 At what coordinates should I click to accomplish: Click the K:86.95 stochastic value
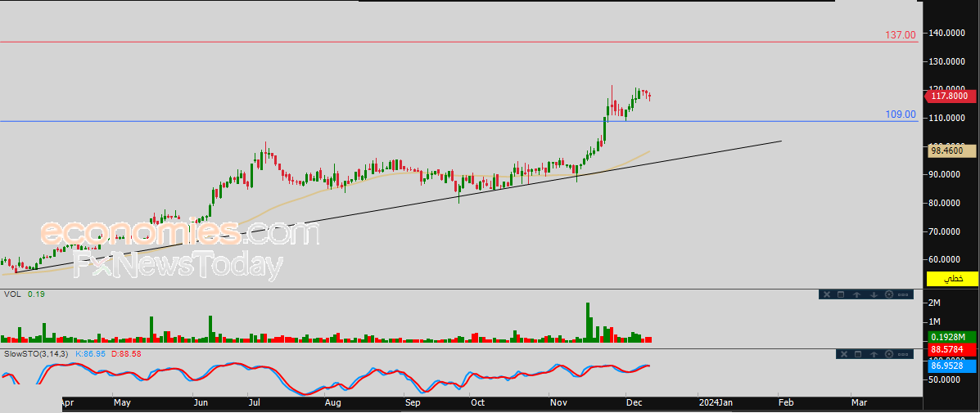click(91, 354)
